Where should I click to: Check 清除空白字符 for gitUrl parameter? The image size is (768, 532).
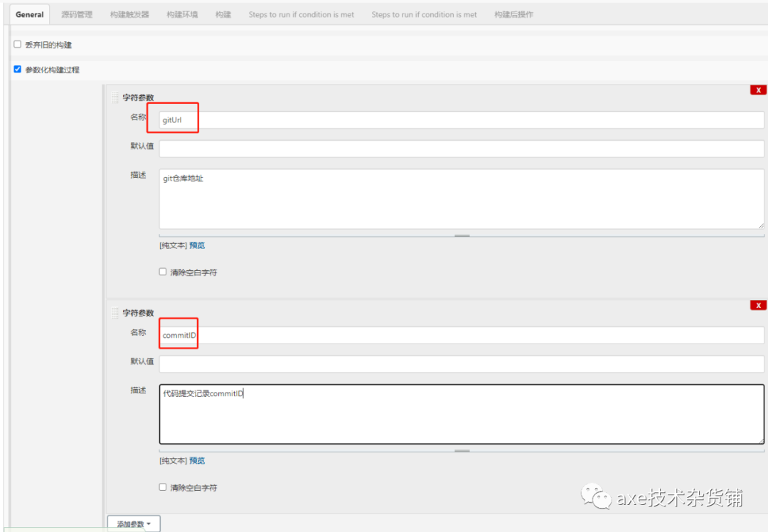tap(163, 272)
